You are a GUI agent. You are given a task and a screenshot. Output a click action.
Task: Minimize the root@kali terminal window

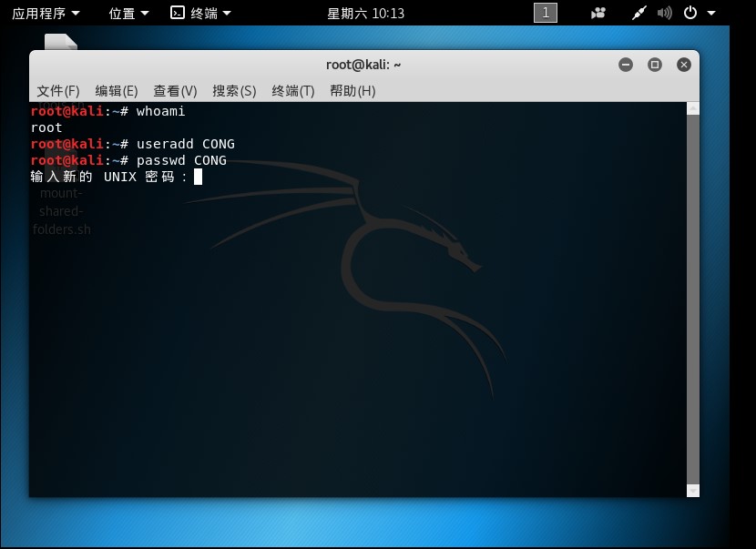[626, 65]
